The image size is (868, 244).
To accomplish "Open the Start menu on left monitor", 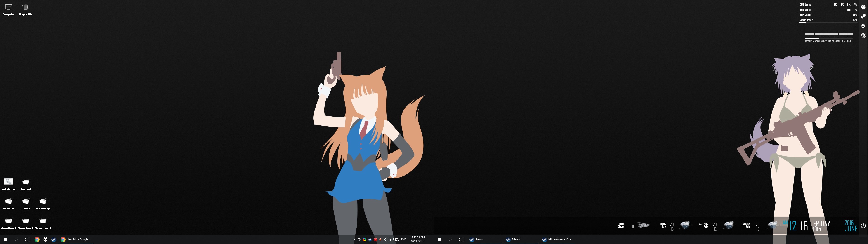I will coord(5,240).
